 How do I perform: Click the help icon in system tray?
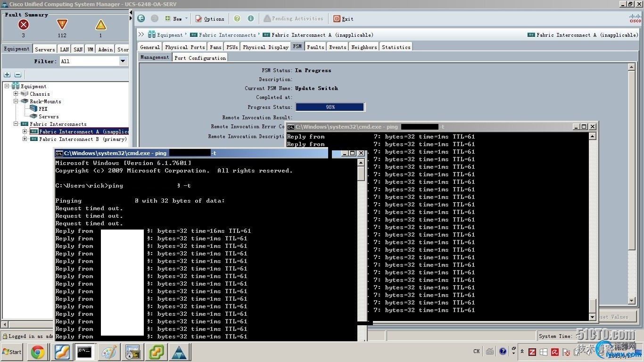pos(503,351)
